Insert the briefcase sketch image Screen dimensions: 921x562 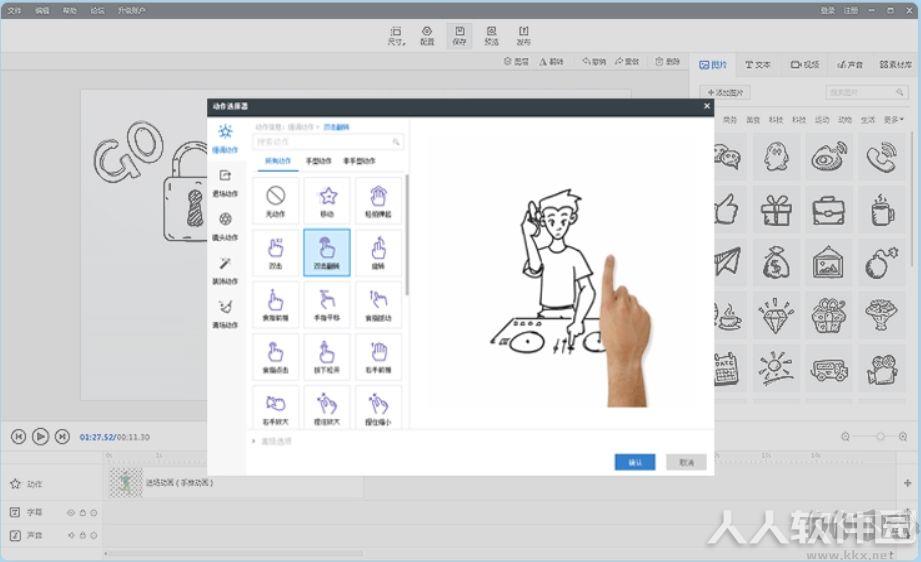point(828,209)
